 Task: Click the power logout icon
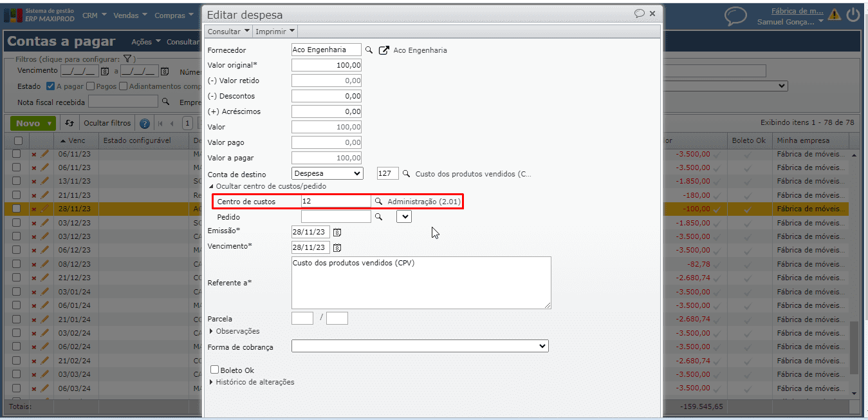click(853, 14)
